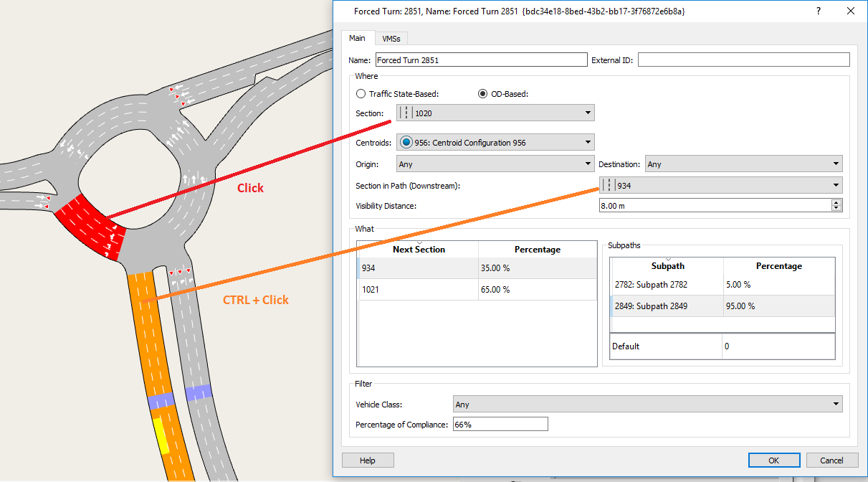Open the Vehicle Class dropdown
This screenshot has width=868, height=482.
[836, 405]
